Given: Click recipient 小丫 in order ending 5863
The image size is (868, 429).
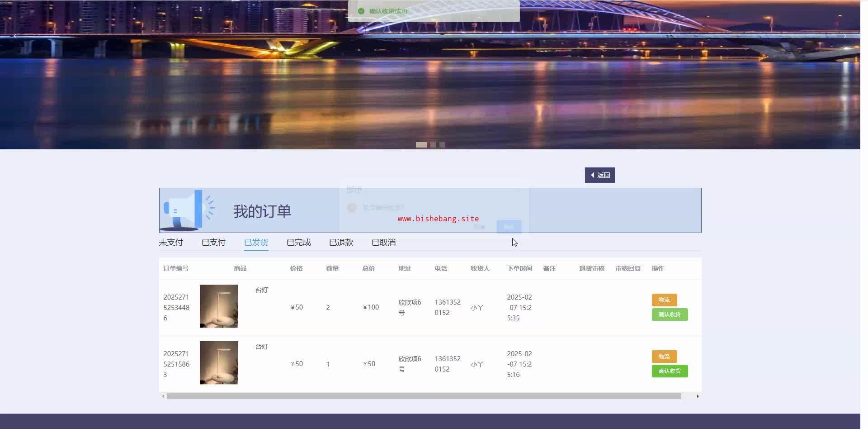Looking at the screenshot, I should point(477,364).
